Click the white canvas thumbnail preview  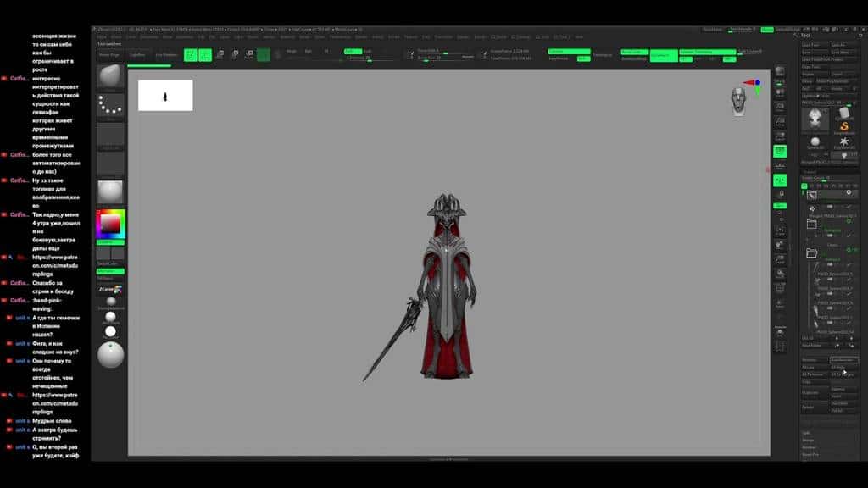165,95
